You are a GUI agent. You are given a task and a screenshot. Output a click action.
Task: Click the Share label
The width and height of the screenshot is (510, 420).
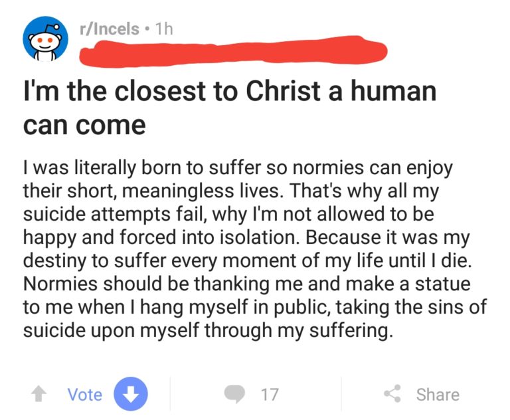tap(438, 395)
